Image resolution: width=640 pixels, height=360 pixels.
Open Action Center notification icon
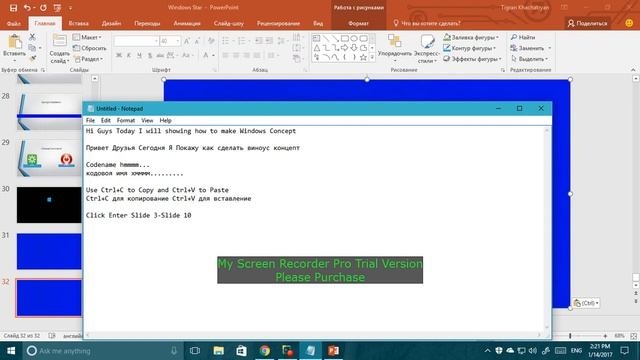[624, 351]
